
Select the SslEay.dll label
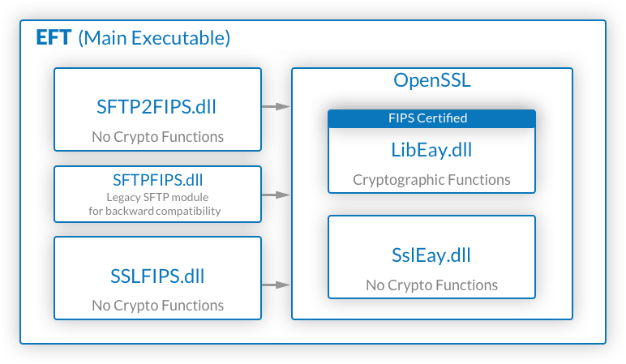[431, 255]
